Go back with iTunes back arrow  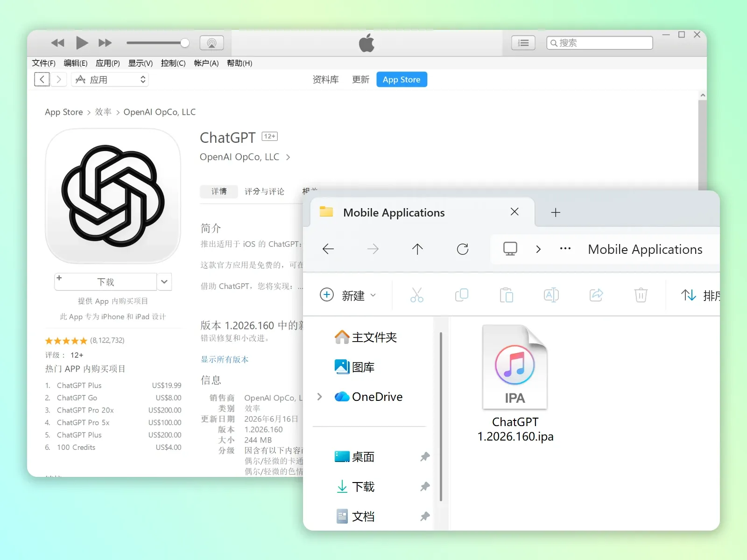coord(42,79)
